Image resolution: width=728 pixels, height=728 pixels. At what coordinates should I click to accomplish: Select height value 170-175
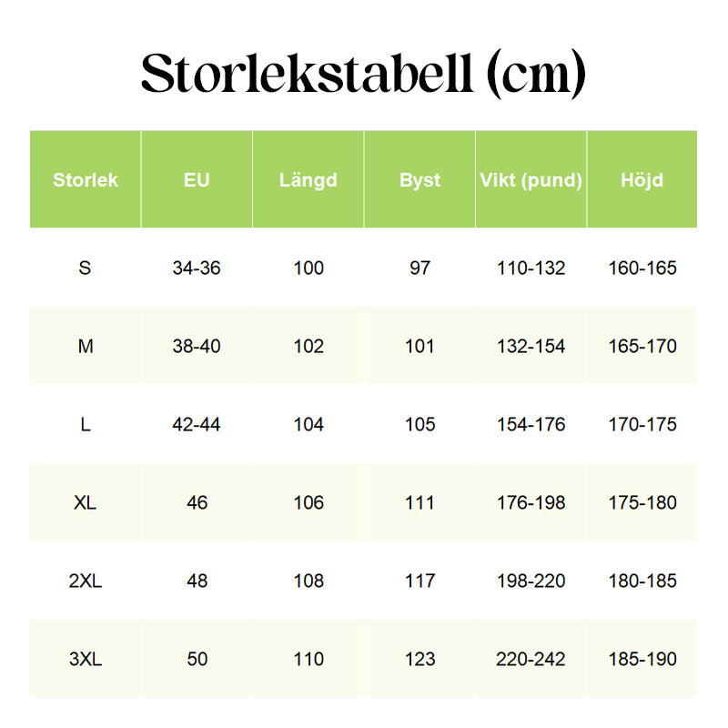tap(642, 424)
